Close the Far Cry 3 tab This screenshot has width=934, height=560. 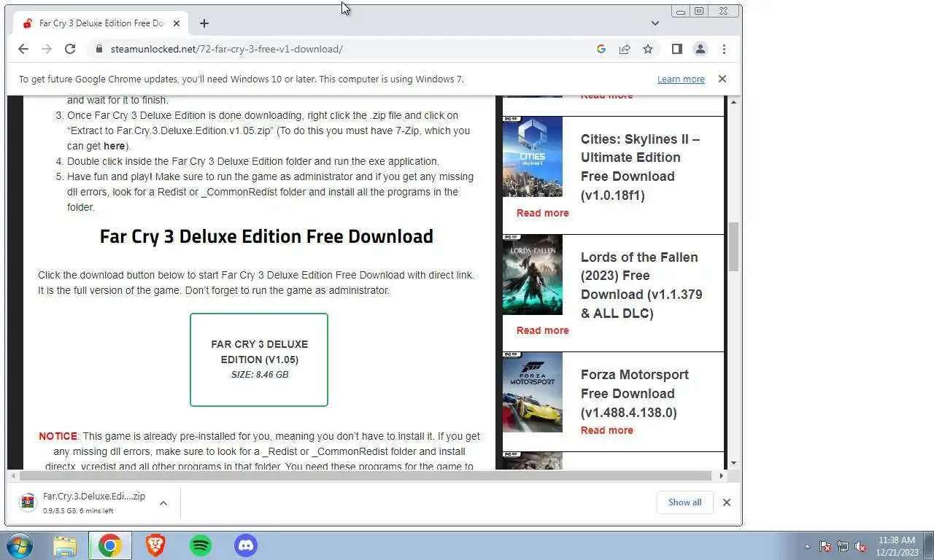(x=176, y=23)
